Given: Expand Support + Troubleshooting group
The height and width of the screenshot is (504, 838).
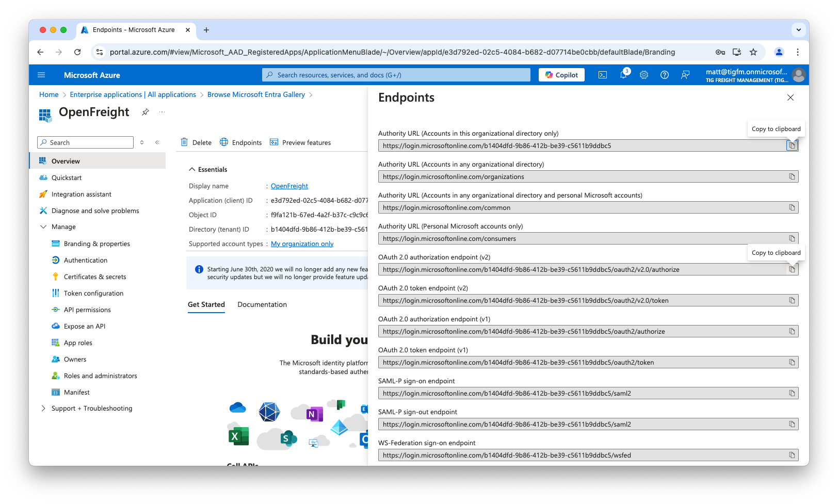Looking at the screenshot, I should pyautogui.click(x=43, y=408).
